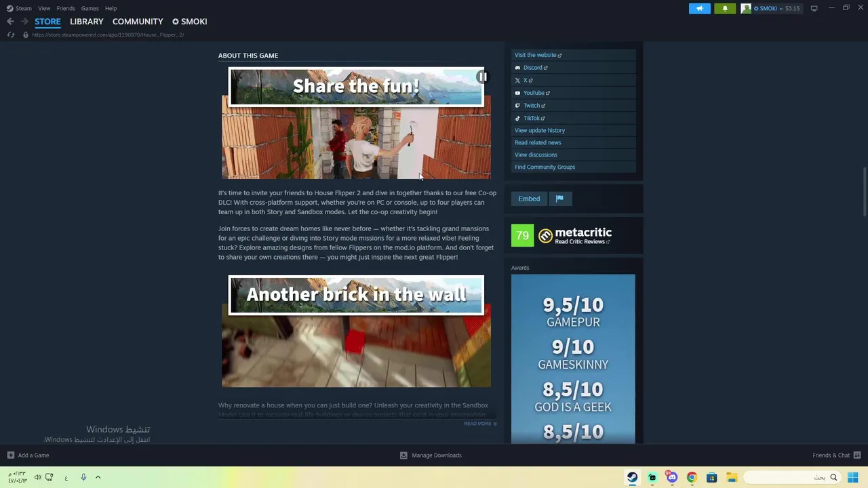
Task: Expand the description with READ MORE
Action: 480,424
